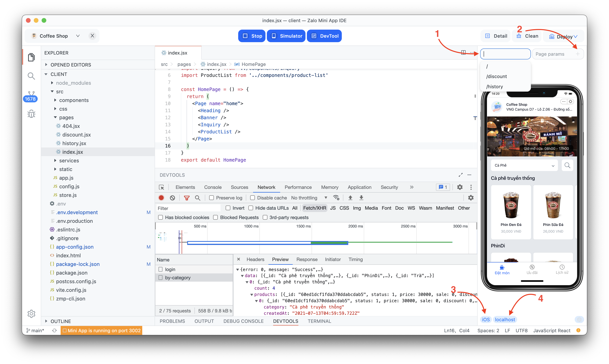This screenshot has width=609, height=364.
Task: Click the export HAR download arrow
Action: [361, 198]
